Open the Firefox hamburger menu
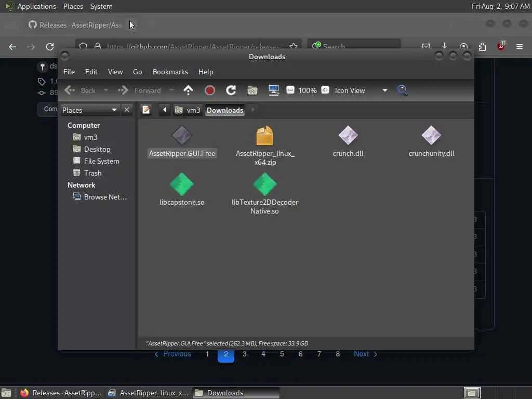This screenshot has height=399, width=532. click(520, 46)
